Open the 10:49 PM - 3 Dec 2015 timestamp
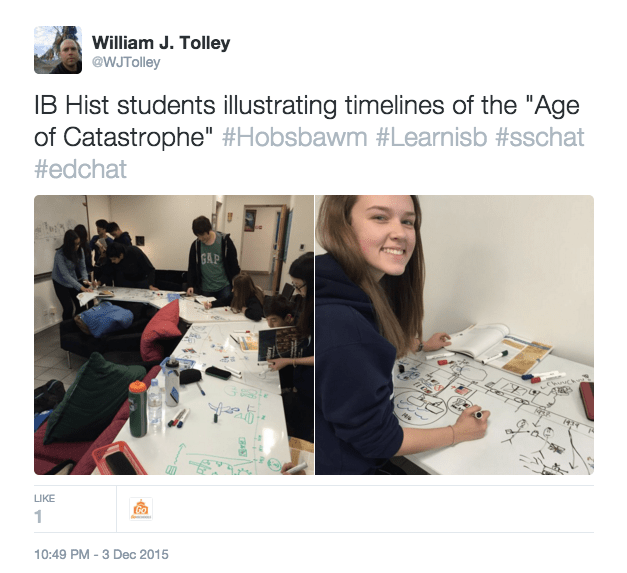The width and height of the screenshot is (627, 573). [x=101, y=555]
